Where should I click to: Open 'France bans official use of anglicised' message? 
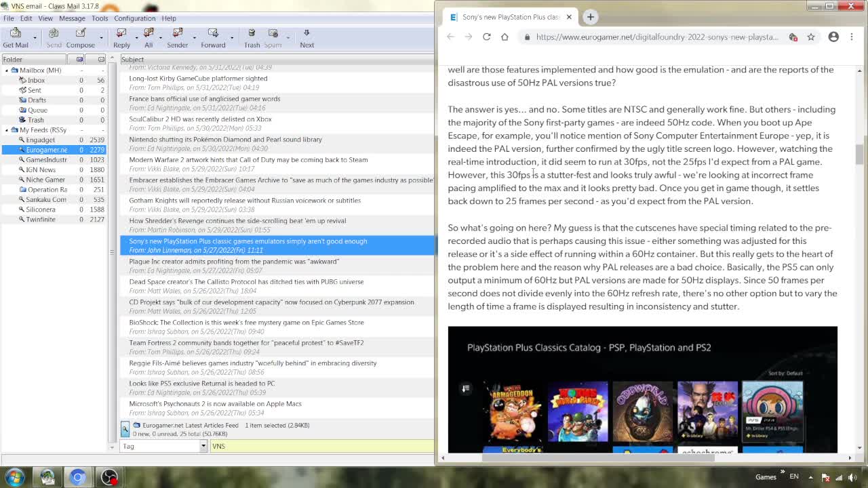(204, 99)
